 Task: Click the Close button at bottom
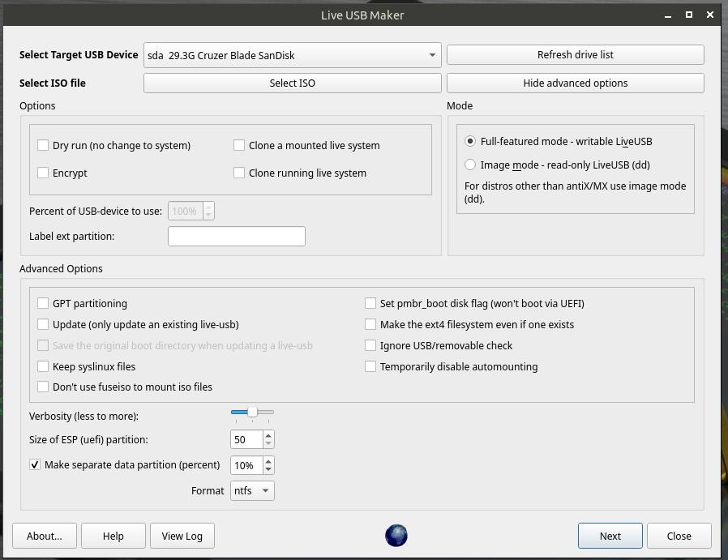(x=679, y=536)
